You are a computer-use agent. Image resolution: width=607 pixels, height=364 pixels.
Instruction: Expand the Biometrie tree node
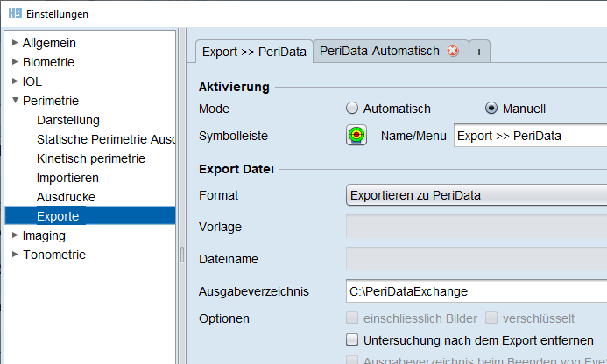(x=14, y=62)
